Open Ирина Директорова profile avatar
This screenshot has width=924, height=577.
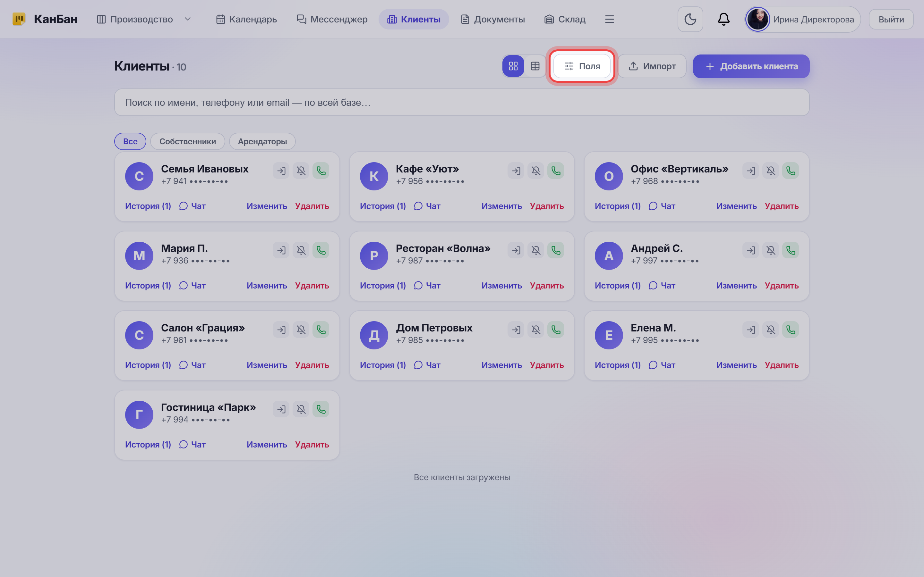click(757, 19)
